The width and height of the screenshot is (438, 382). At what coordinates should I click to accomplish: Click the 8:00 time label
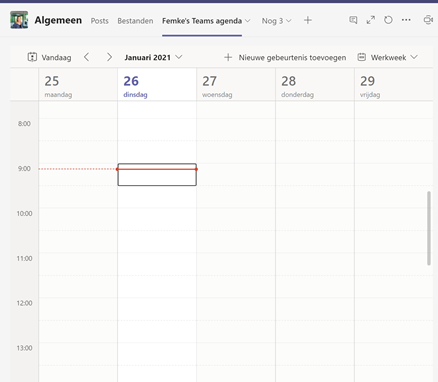tap(24, 124)
